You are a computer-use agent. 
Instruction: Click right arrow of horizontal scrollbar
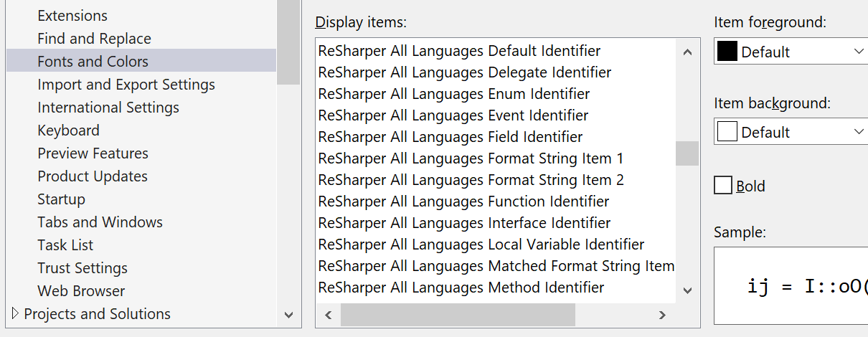coord(662,315)
